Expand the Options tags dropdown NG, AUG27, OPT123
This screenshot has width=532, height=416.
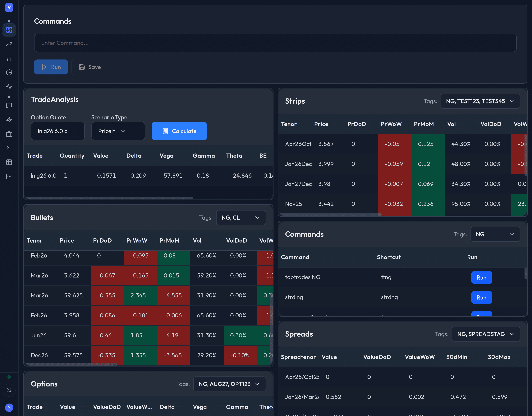click(229, 384)
